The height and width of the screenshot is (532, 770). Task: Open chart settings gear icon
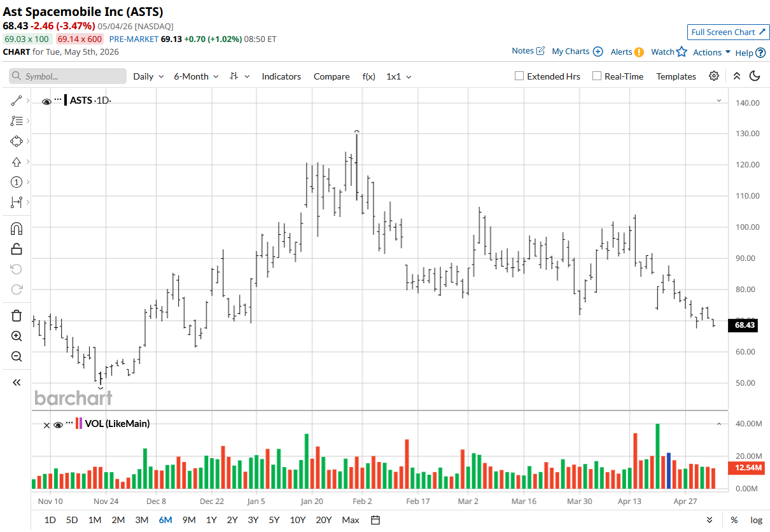pyautogui.click(x=714, y=76)
